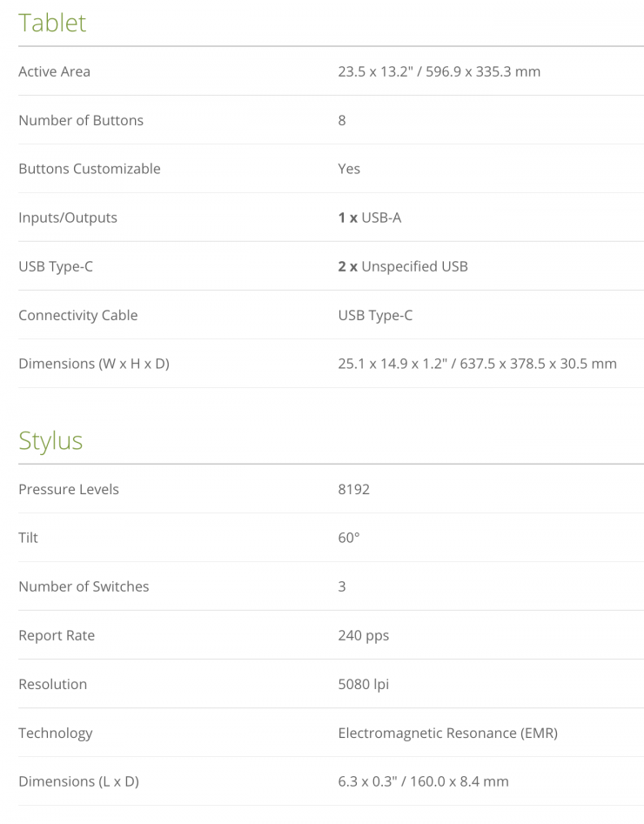Viewport: 644px width, 824px height.
Task: Click the Number of Switches label
Action: [84, 586]
